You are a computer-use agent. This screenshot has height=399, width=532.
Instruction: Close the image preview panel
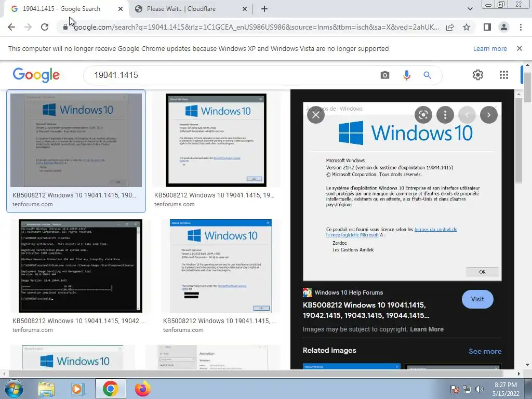click(x=316, y=115)
